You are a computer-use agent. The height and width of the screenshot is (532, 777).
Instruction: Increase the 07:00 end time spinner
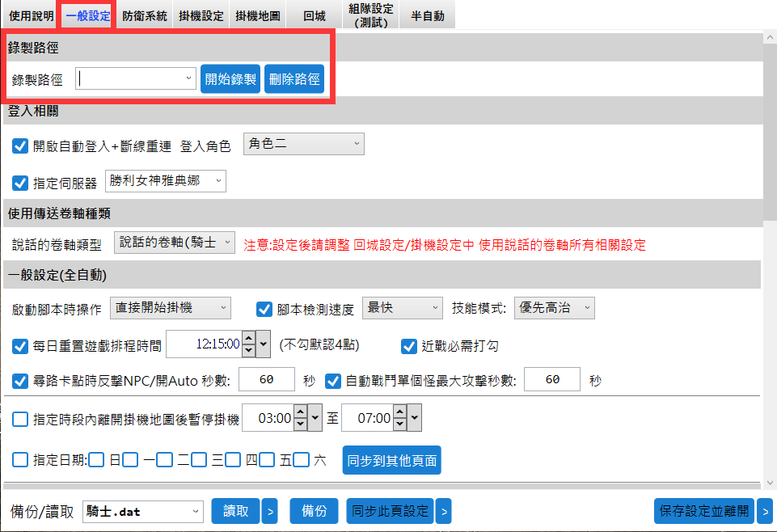point(399,414)
